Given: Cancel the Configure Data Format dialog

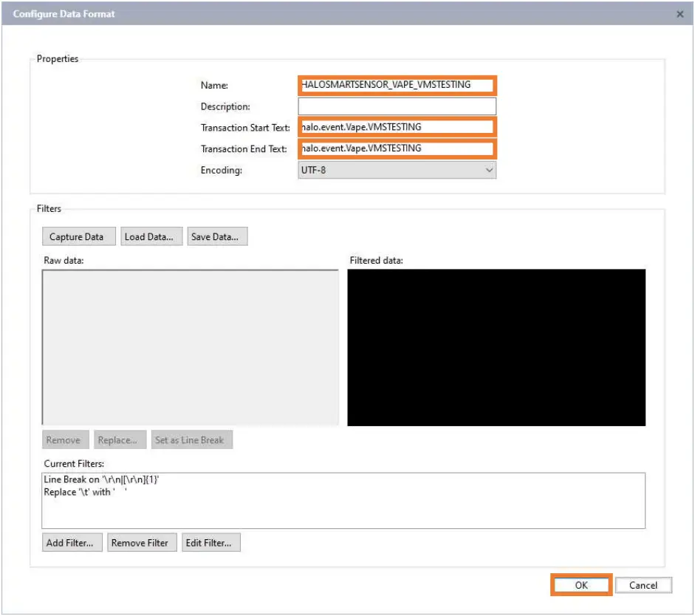Looking at the screenshot, I should tap(643, 585).
